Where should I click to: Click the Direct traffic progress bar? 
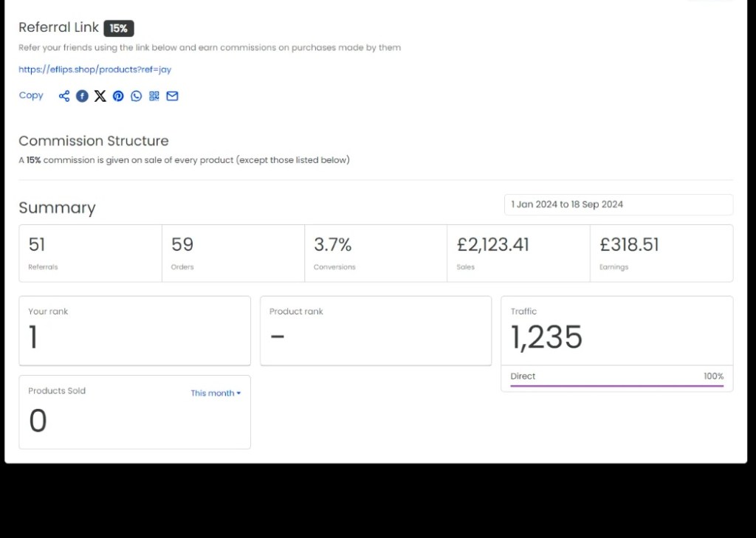point(616,385)
